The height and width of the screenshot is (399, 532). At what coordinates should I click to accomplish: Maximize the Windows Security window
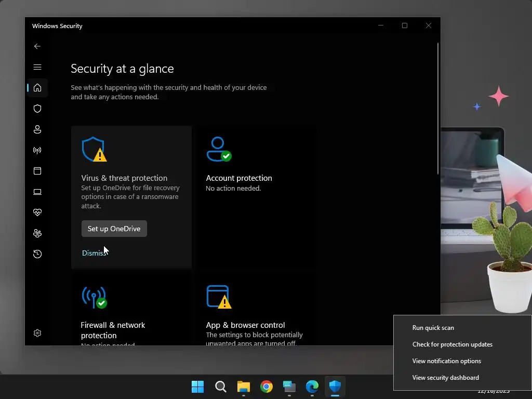pyautogui.click(x=404, y=25)
